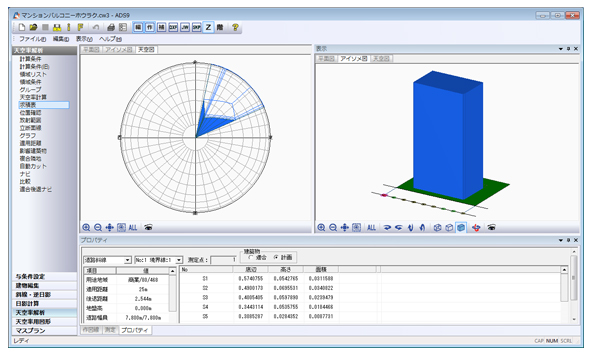Image resolution: width=600 pixels, height=360 pixels.
Task: Zoom in on the sky chart view
Action: tap(86, 228)
